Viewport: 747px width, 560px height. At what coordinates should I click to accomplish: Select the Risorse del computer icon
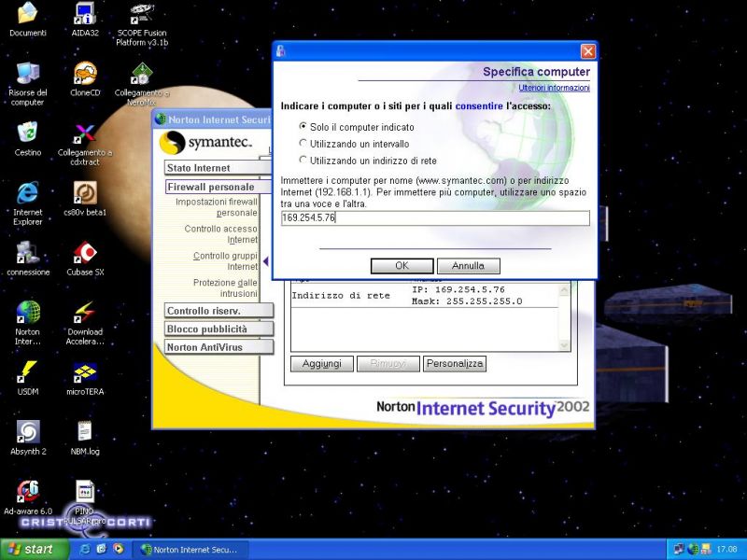tap(28, 73)
